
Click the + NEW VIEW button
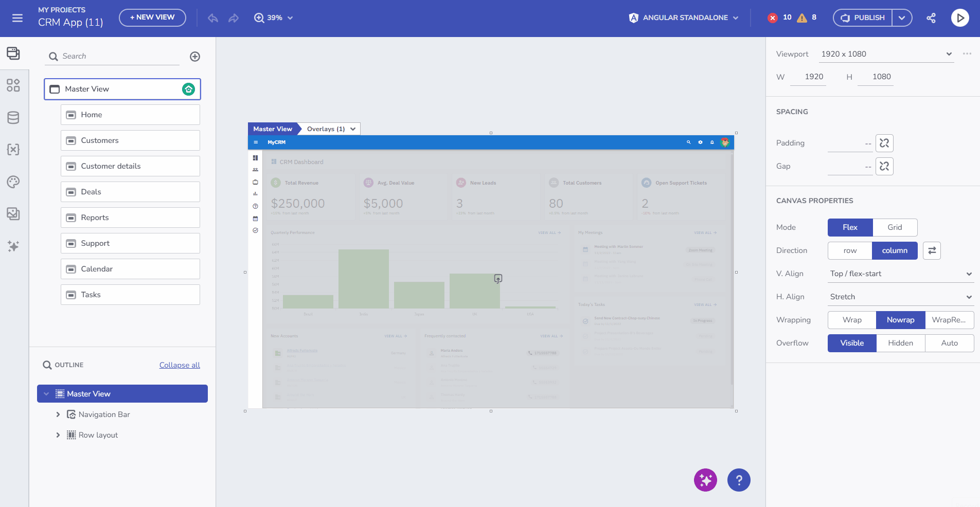point(152,17)
